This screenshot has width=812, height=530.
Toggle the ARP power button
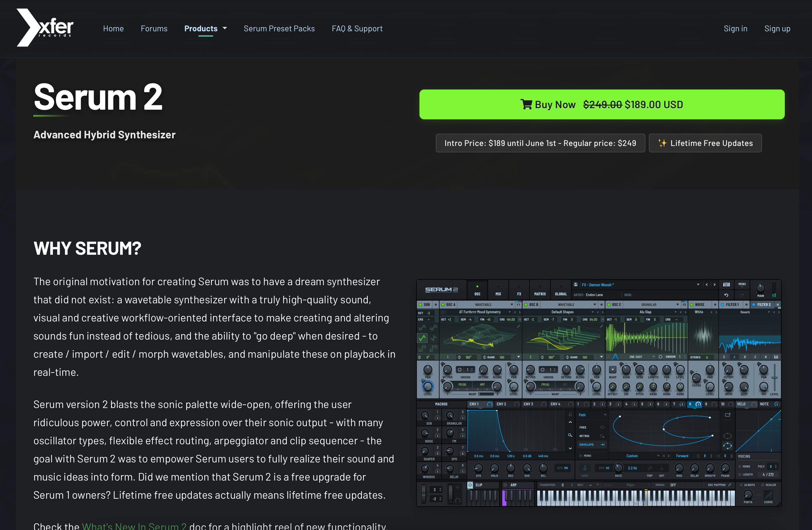tap(505, 485)
